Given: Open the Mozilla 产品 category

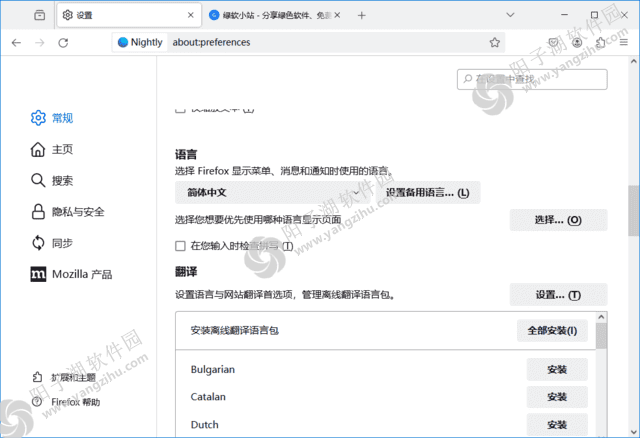Looking at the screenshot, I should click(71, 274).
